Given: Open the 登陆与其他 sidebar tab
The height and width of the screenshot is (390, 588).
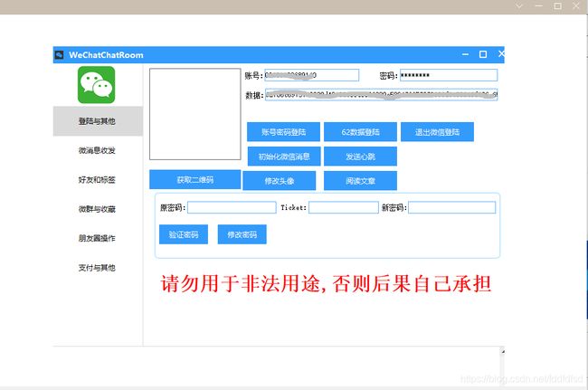Looking at the screenshot, I should point(98,121).
